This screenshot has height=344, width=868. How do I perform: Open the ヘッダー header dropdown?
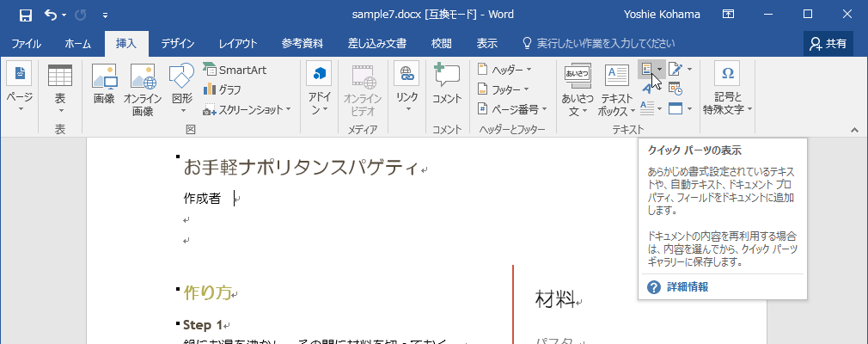[x=504, y=70]
